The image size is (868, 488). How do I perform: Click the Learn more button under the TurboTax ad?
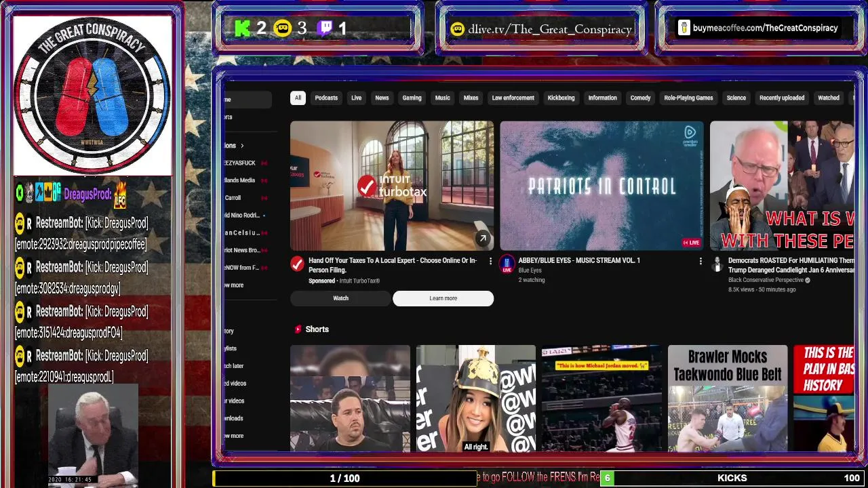pyautogui.click(x=443, y=298)
